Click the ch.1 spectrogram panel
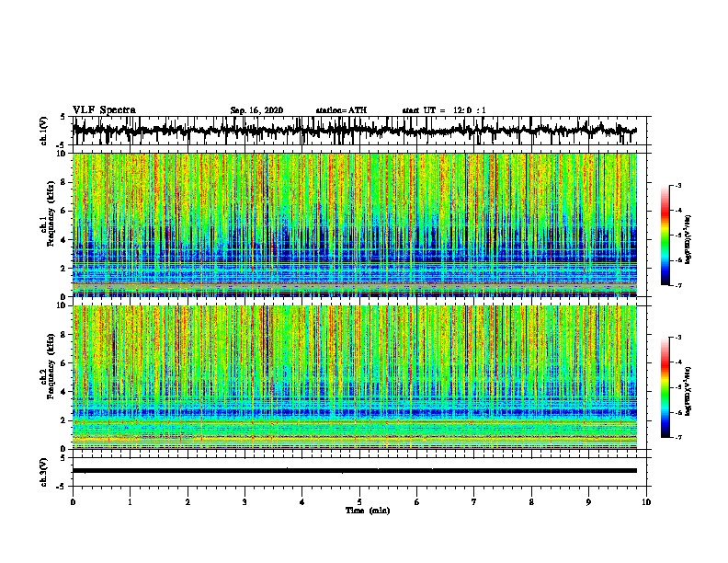728x563 pixels. coord(355,224)
